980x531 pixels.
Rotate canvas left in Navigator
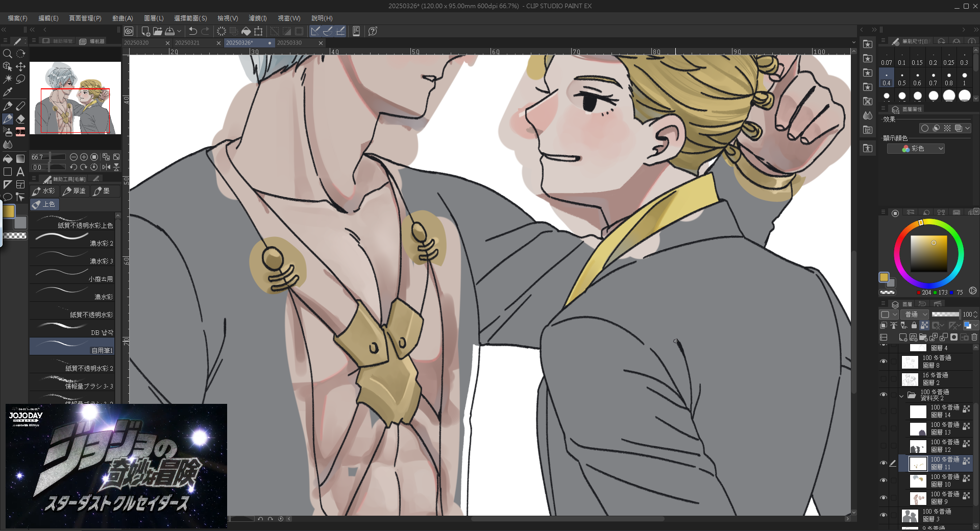coord(73,167)
